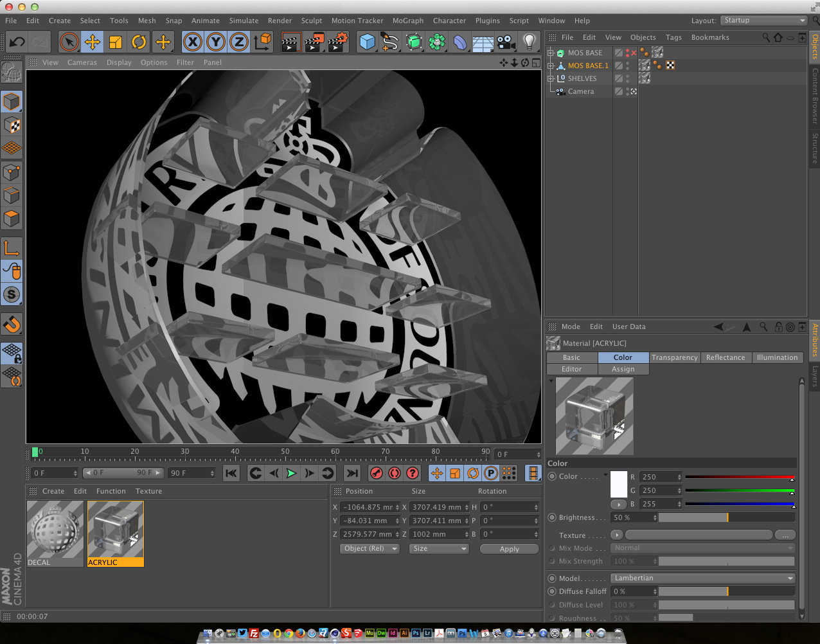Activate the Scale tool

[x=116, y=42]
